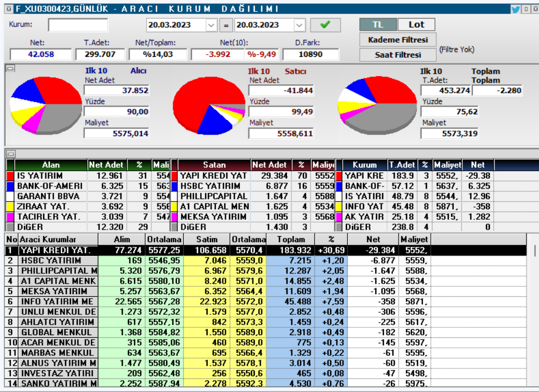Click magenta swatch next to TACIRLER YAT.
This screenshot has height=392, width=539.
[10, 217]
